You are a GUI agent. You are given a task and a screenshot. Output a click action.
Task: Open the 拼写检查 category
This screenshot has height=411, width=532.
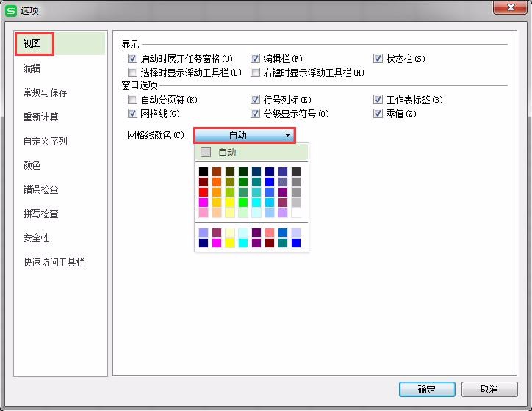coord(40,214)
